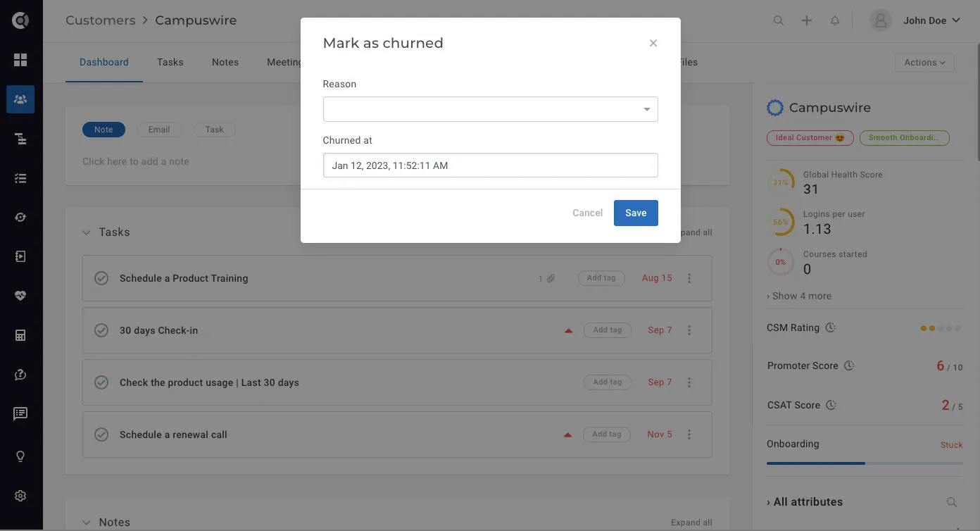Expand All attributes section
The image size is (980, 531).
pyautogui.click(x=805, y=502)
